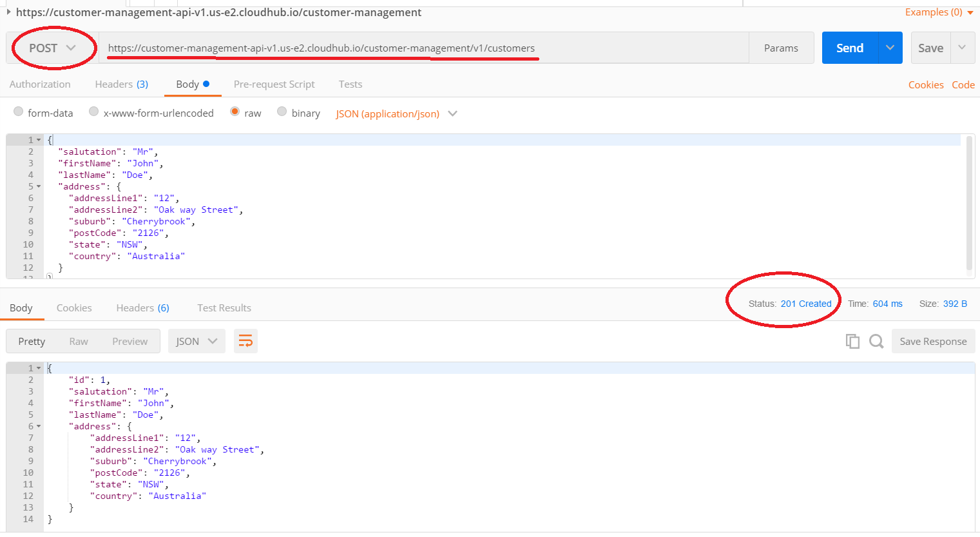The height and width of the screenshot is (537, 980).
Task: Collapse request address object fold at line 5
Action: coord(39,186)
